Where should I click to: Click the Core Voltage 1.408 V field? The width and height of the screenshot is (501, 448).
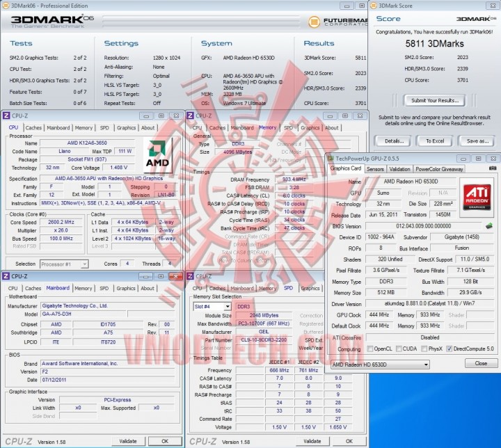point(118,168)
